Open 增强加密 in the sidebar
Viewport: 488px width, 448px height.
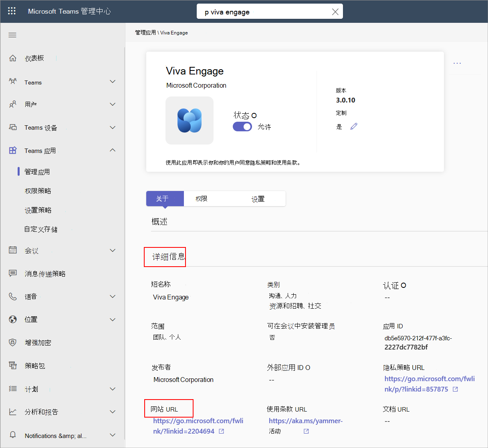[x=38, y=343]
